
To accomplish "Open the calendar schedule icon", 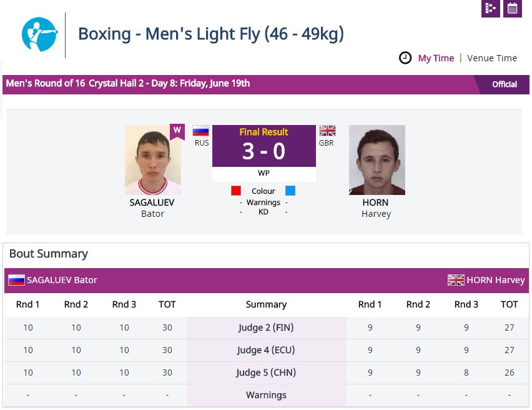I will [513, 8].
